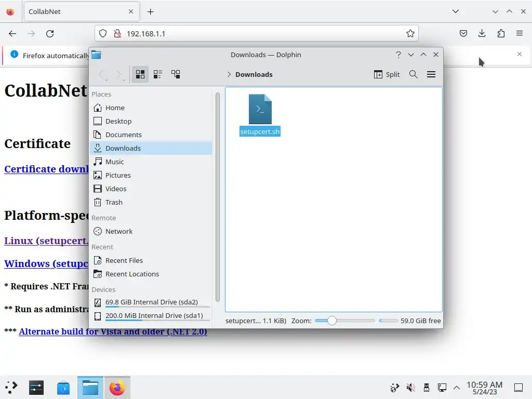The width and height of the screenshot is (532, 399).
Task: Click the Linux (setupcert.sh) link
Action: (46, 241)
